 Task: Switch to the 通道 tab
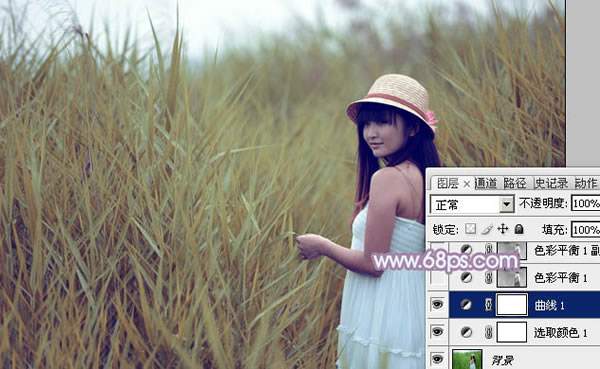click(486, 183)
